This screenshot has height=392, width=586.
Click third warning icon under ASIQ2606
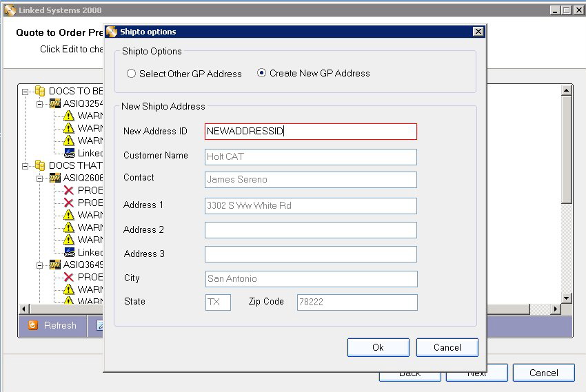click(x=69, y=240)
